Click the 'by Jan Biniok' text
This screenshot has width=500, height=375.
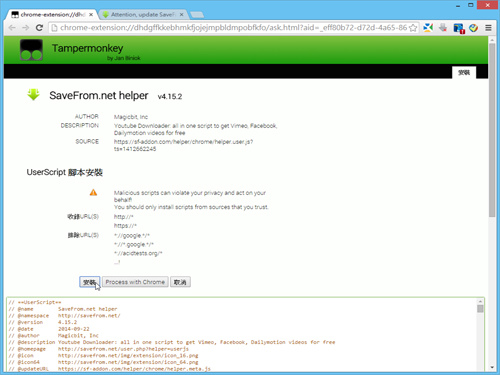click(x=124, y=58)
